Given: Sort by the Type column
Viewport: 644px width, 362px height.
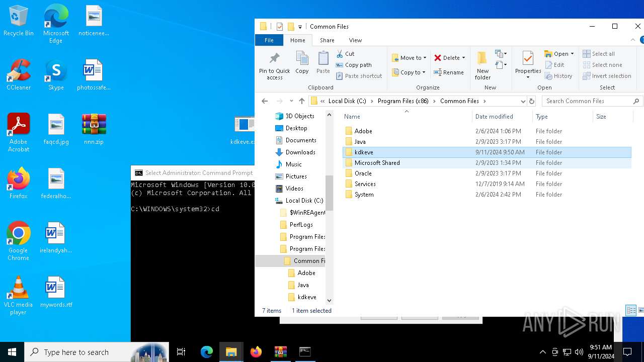Looking at the screenshot, I should point(562,117).
